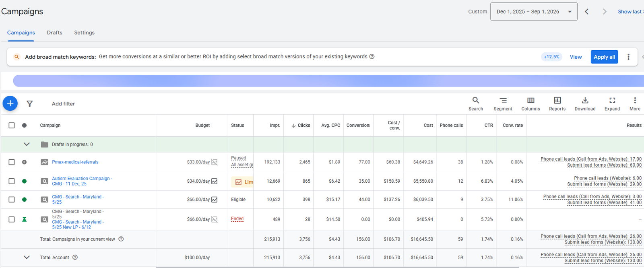This screenshot has width=644, height=268.
Task: Select the CMG Search Maryland 5/25 Eligible row checkbox
Action: (x=12, y=200)
